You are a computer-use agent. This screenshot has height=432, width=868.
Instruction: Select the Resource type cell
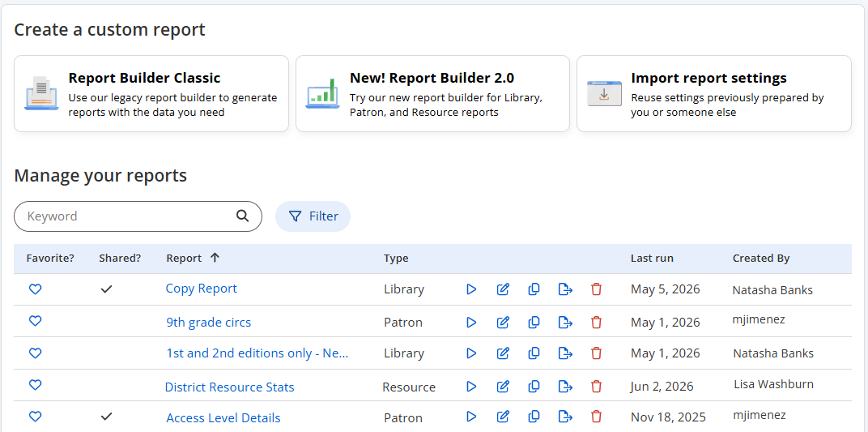coord(409,387)
